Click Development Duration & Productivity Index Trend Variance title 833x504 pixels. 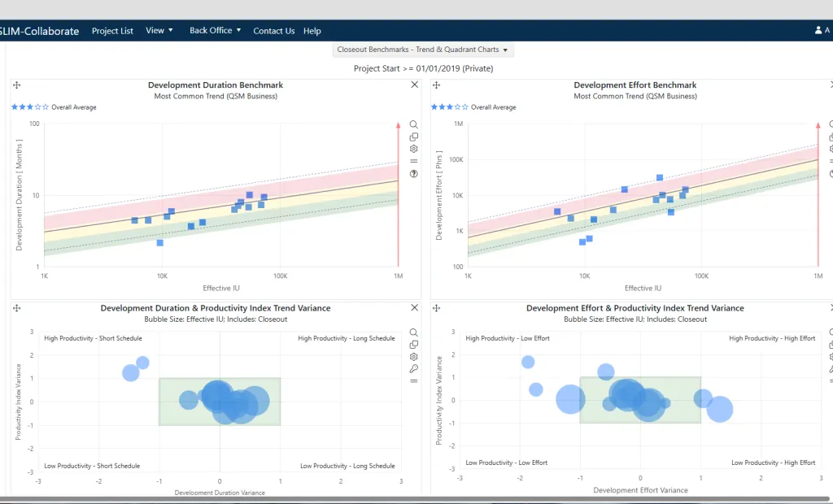[x=215, y=308]
